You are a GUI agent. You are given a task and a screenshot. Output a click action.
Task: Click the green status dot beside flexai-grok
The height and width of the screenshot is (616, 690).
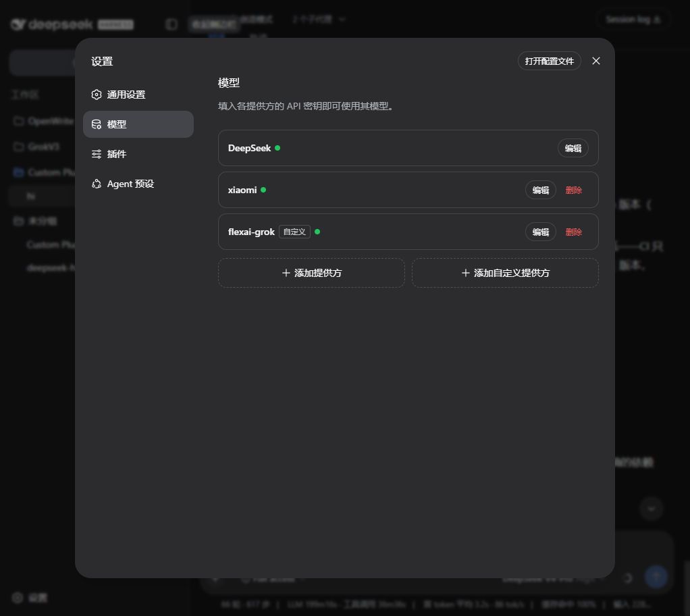pyautogui.click(x=317, y=232)
